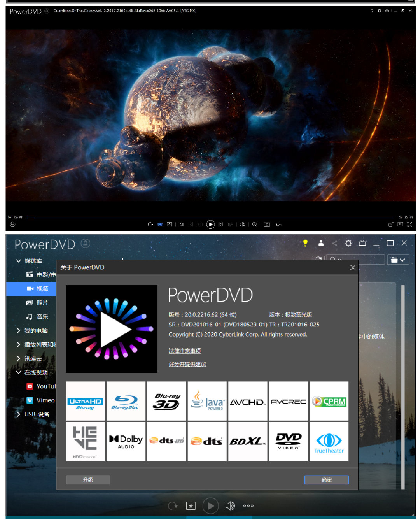Viewport: 420px width, 523px height.
Task: Click the PowerDVD play logo image
Action: pyautogui.click(x=112, y=329)
